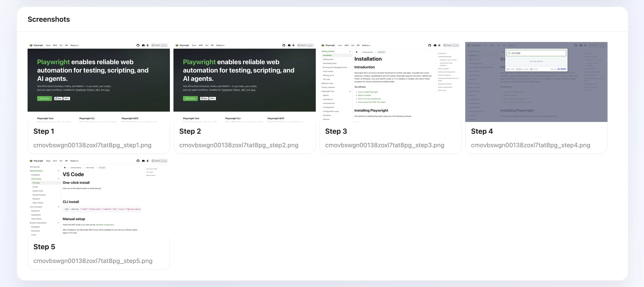Click Python link in Step 2 hero
644x287 pixels.
coord(236,90)
